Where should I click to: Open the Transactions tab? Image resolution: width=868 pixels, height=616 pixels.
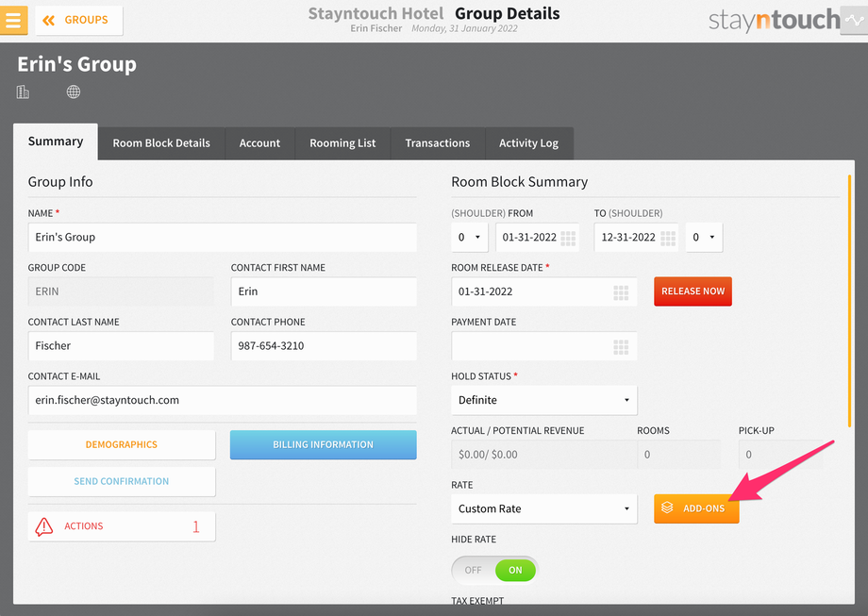pos(438,143)
